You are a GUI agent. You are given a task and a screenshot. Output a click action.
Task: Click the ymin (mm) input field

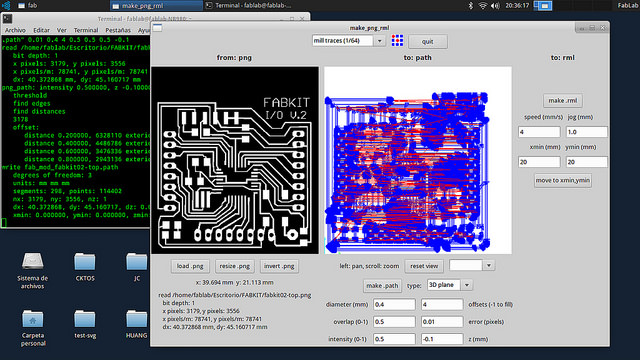point(586,162)
